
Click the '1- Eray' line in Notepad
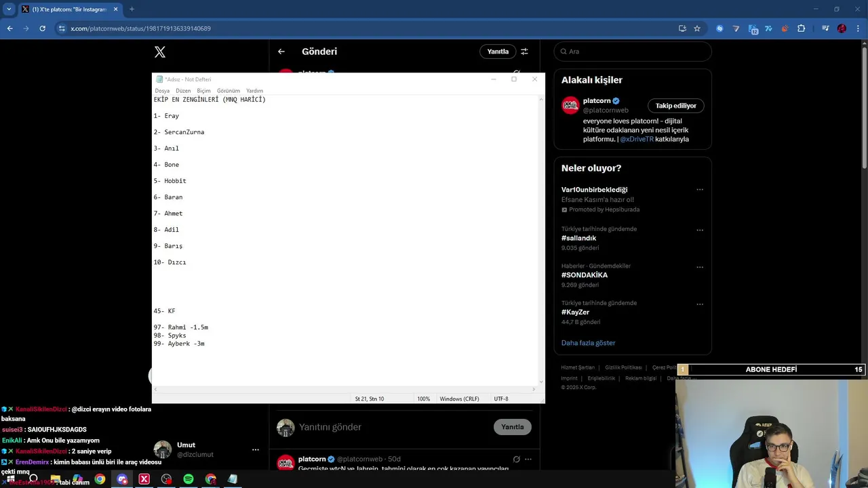(x=166, y=116)
